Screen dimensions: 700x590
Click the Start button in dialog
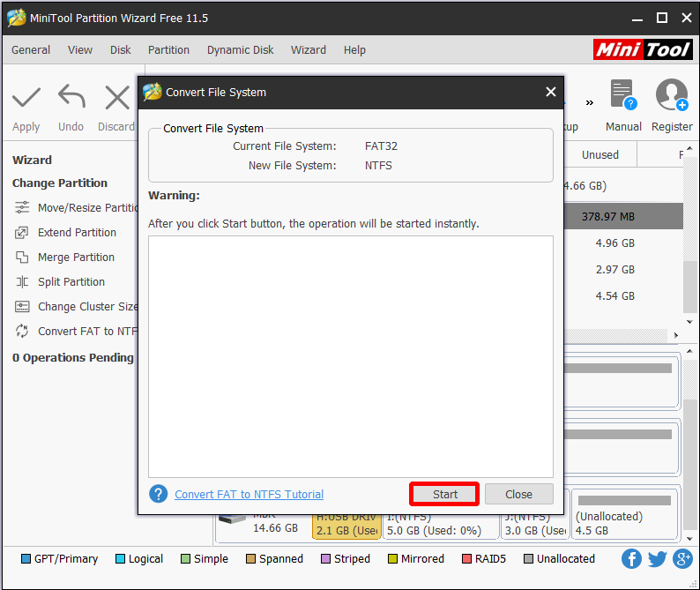pos(445,494)
